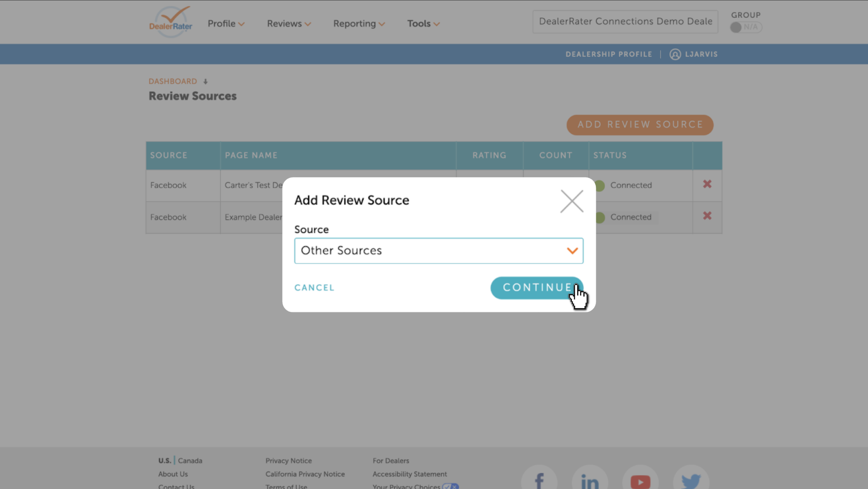
Task: Sort by the PAGE NAME column header
Action: pyautogui.click(x=338, y=155)
